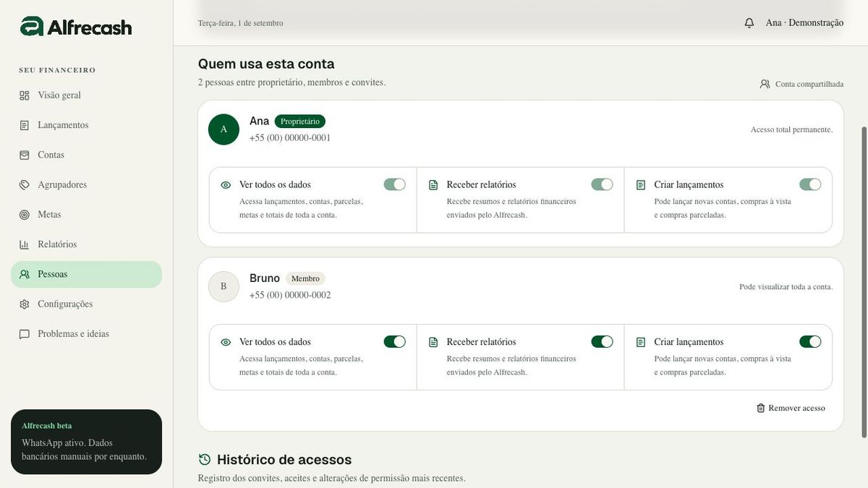Toggle Ana's Criar lançamentos switch
The image size is (868, 488).
[x=810, y=184]
